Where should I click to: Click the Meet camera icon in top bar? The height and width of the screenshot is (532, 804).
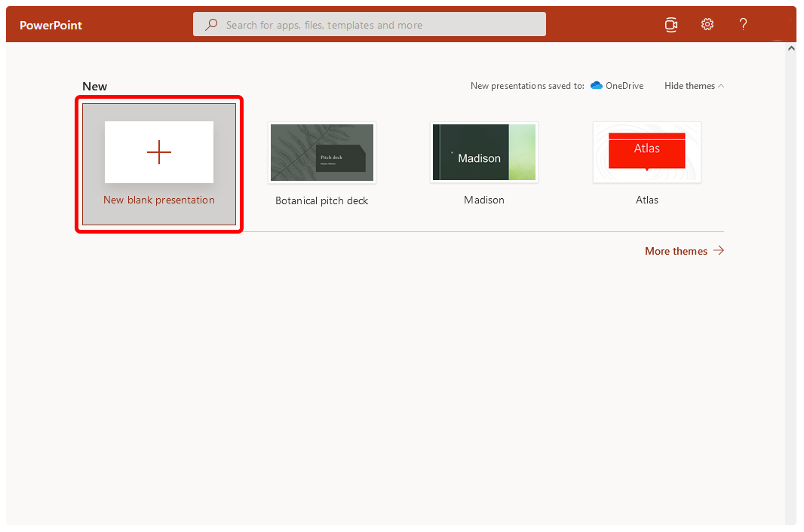[x=671, y=24]
